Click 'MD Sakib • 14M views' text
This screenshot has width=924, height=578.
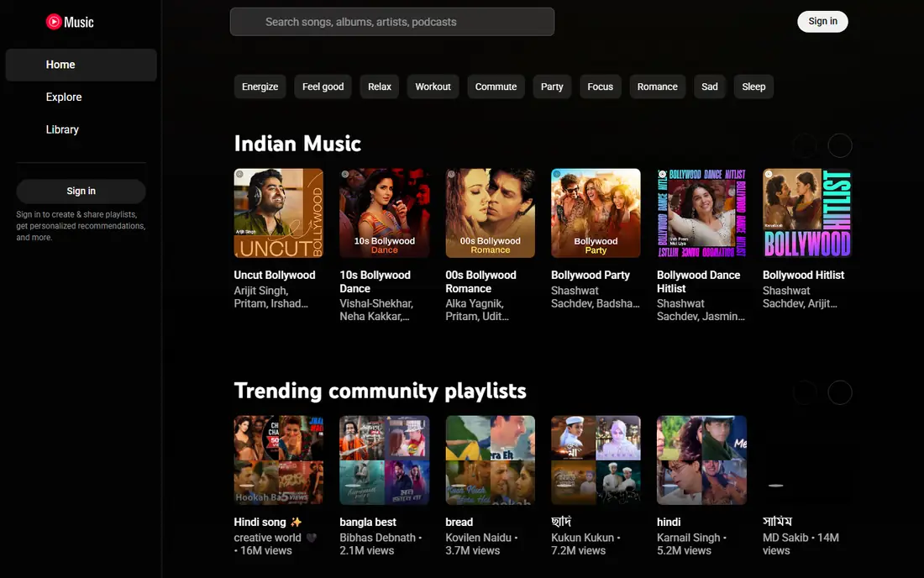click(801, 544)
